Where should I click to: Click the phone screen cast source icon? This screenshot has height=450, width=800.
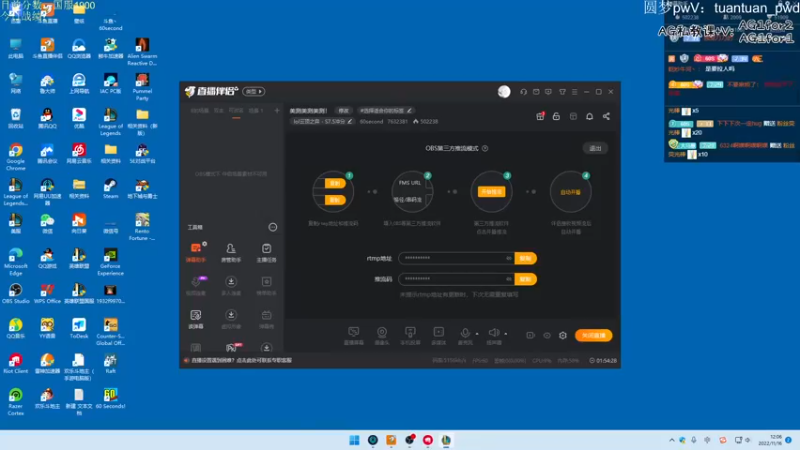(410, 335)
